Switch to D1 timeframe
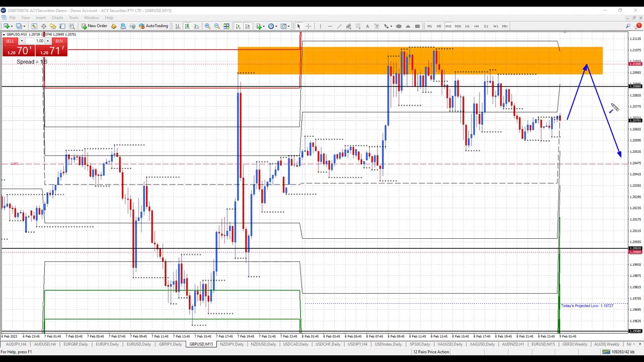 coord(486,26)
